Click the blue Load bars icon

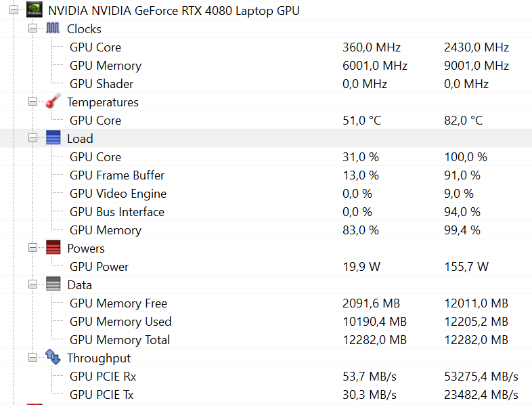click(53, 138)
